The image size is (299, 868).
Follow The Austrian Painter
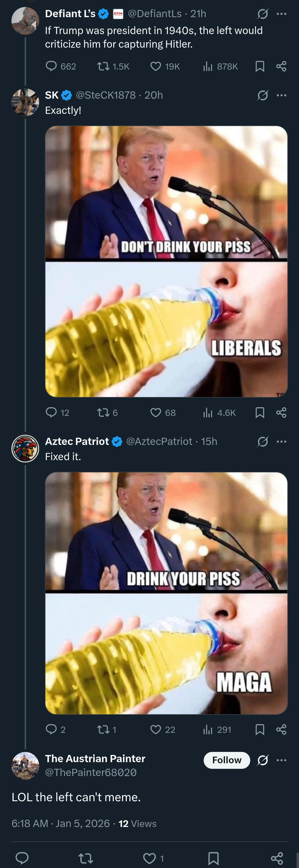coord(226,760)
